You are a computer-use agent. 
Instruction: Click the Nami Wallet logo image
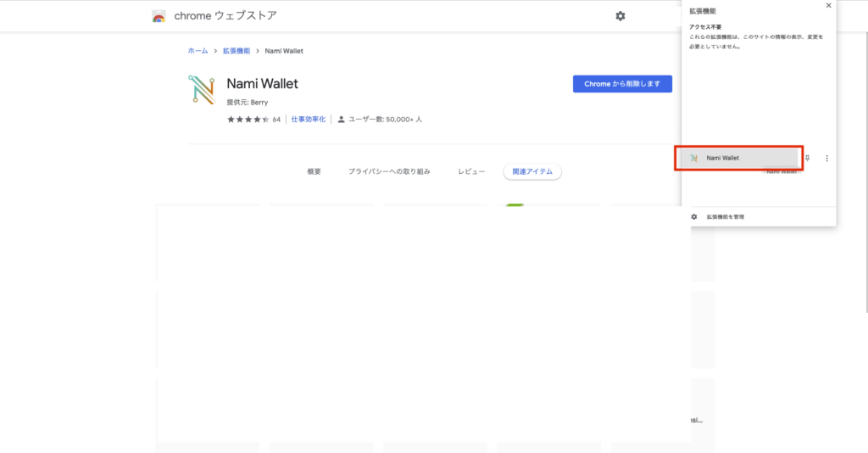point(202,90)
